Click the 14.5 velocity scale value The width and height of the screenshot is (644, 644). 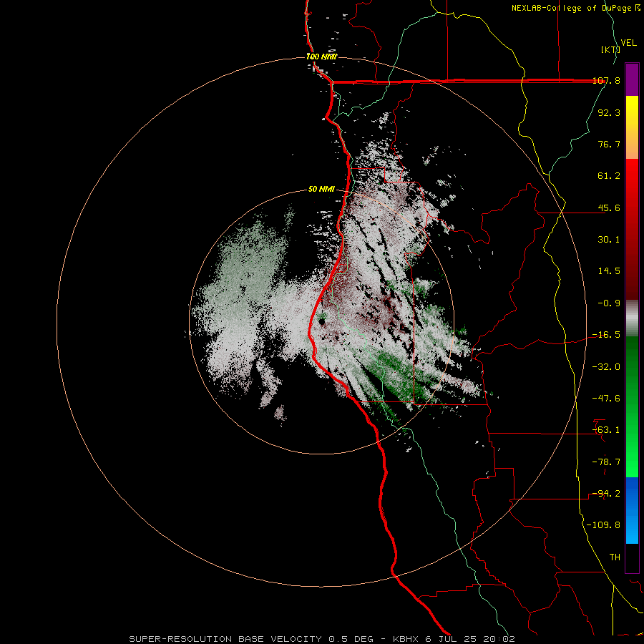coord(609,271)
